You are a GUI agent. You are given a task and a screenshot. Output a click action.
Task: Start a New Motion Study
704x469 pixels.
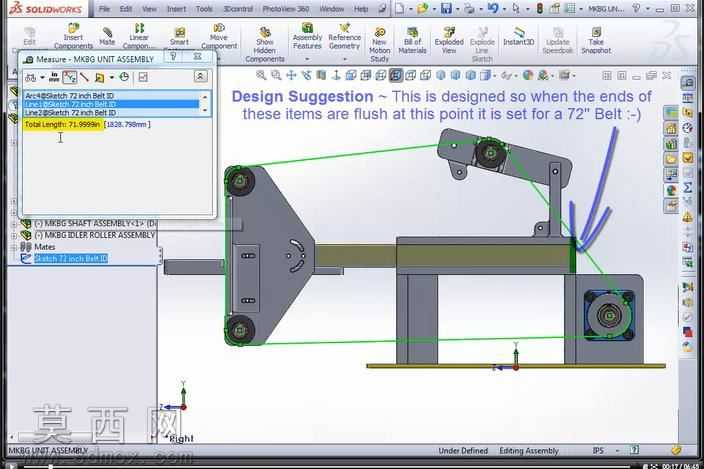379,44
